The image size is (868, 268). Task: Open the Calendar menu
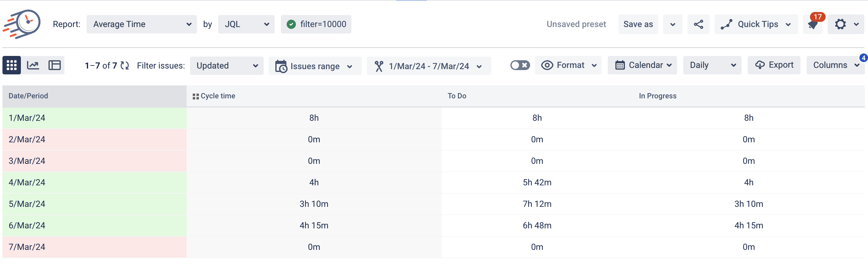point(642,65)
